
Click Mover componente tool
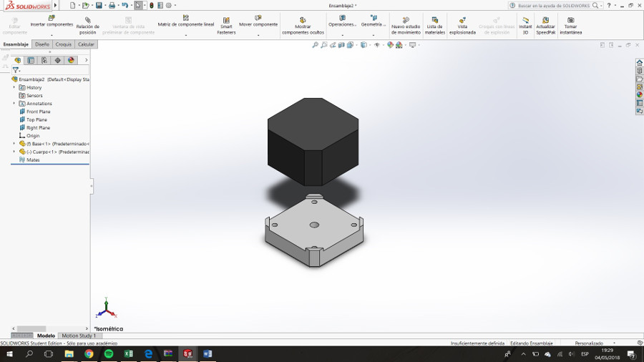click(258, 21)
